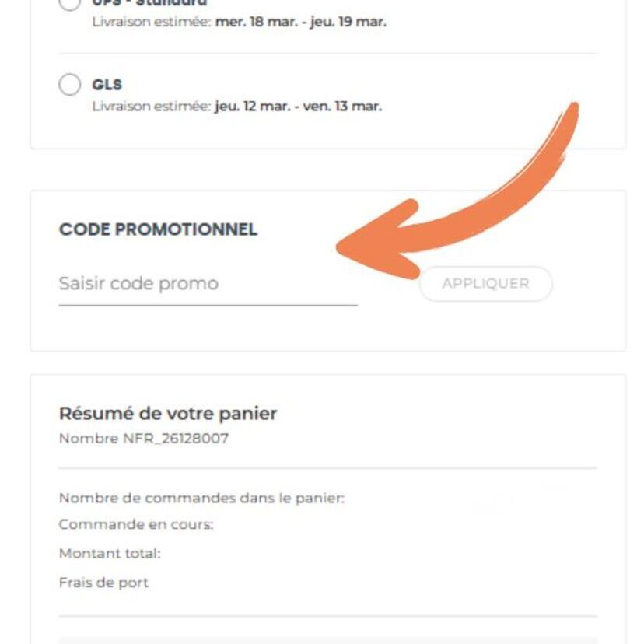Click the UPS date range 'mer. 18 mar. - jeu. 19 mar.'
Viewport: 644px width, 644px height.
[301, 22]
